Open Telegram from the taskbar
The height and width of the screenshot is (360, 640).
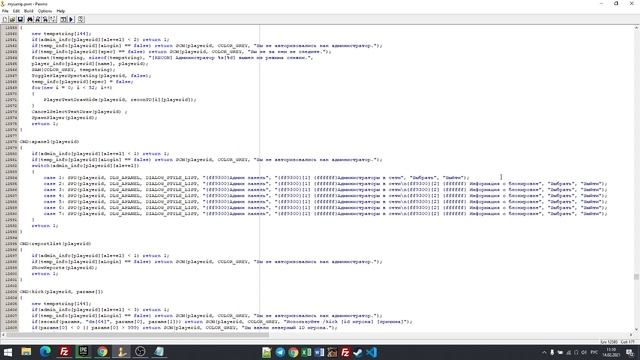(280, 352)
